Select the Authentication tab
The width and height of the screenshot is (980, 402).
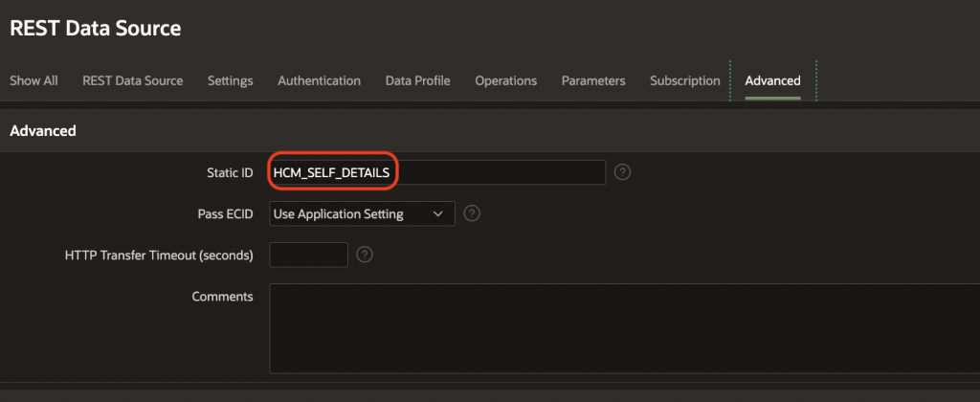(x=319, y=80)
